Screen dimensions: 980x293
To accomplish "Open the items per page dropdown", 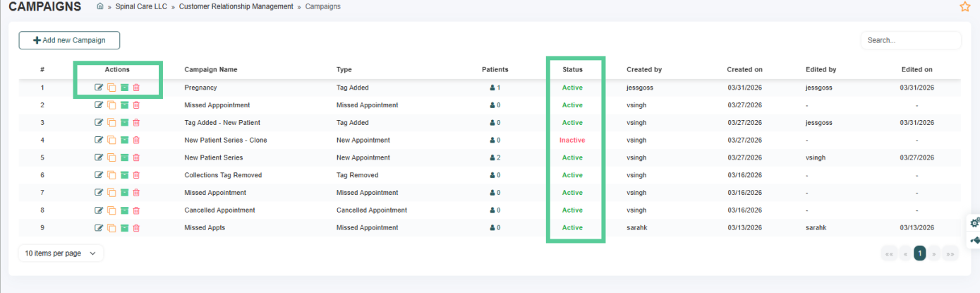I will [x=61, y=253].
